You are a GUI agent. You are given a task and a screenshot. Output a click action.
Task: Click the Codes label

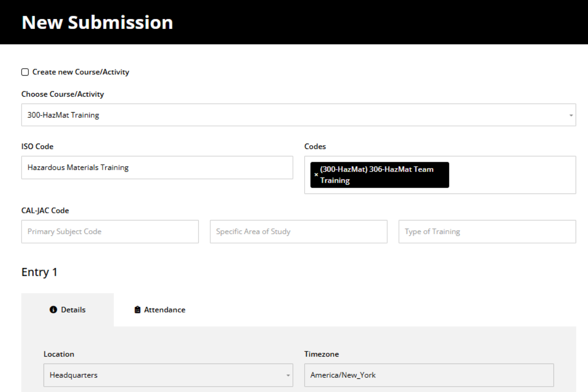tap(315, 147)
